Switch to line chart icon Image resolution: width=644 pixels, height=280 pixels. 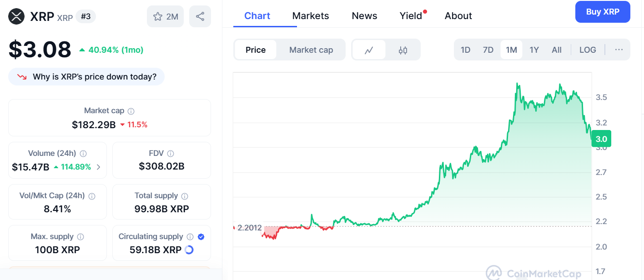[369, 50]
